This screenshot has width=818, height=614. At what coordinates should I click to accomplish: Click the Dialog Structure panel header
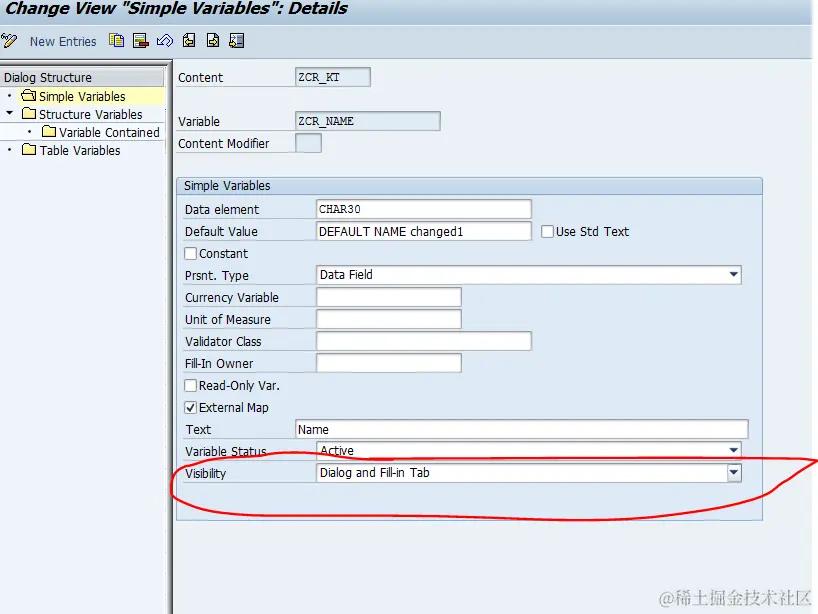tap(82, 77)
